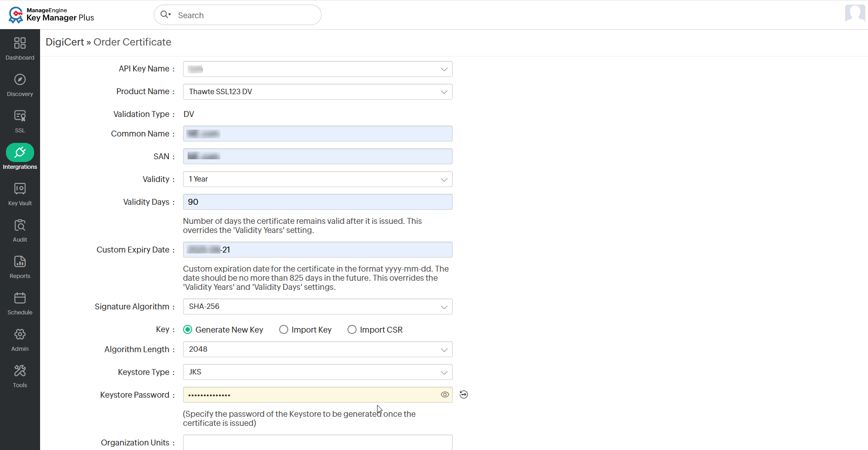Open the Tools wrench icon
Image resolution: width=868 pixels, height=450 pixels.
(x=20, y=371)
